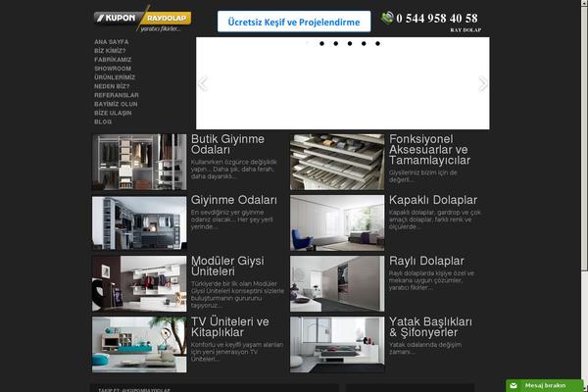Select first slider pagination dot

[x=308, y=43]
